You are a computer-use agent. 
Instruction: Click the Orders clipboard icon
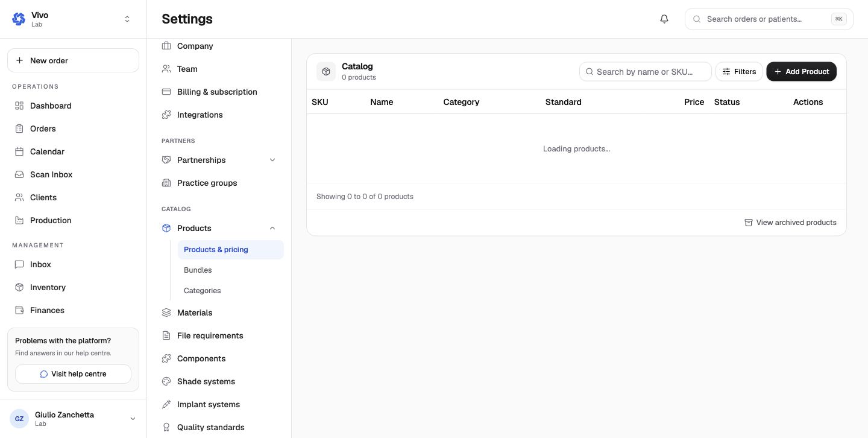click(19, 129)
